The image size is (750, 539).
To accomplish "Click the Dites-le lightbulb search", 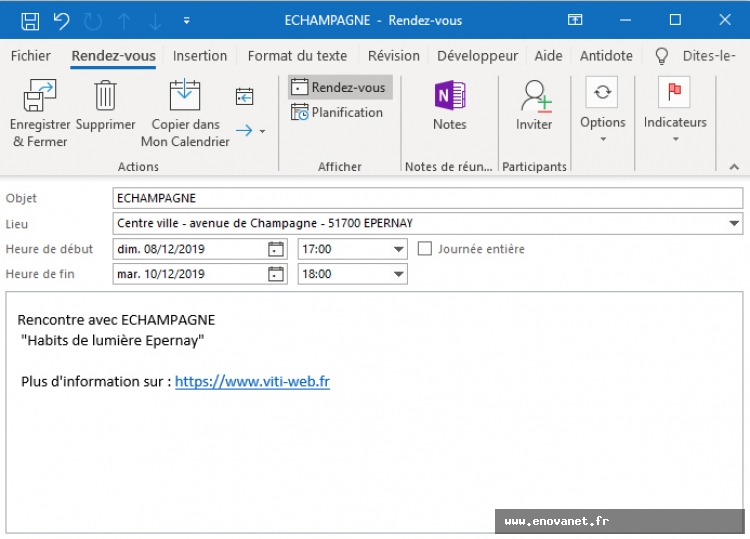I will point(695,56).
